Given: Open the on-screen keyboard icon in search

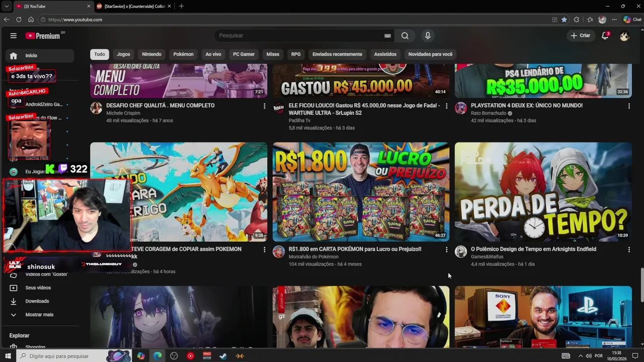Looking at the screenshot, I should tap(387, 36).
